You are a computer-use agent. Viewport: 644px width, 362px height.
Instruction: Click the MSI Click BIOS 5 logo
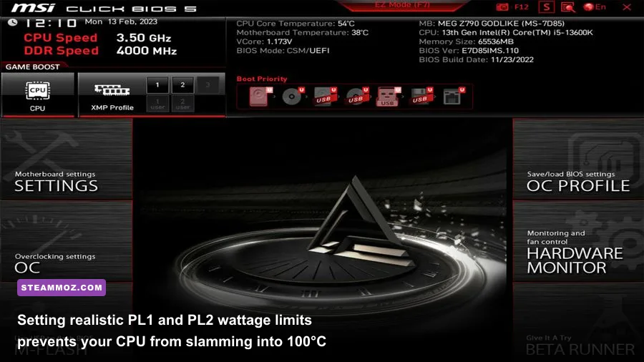click(104, 8)
